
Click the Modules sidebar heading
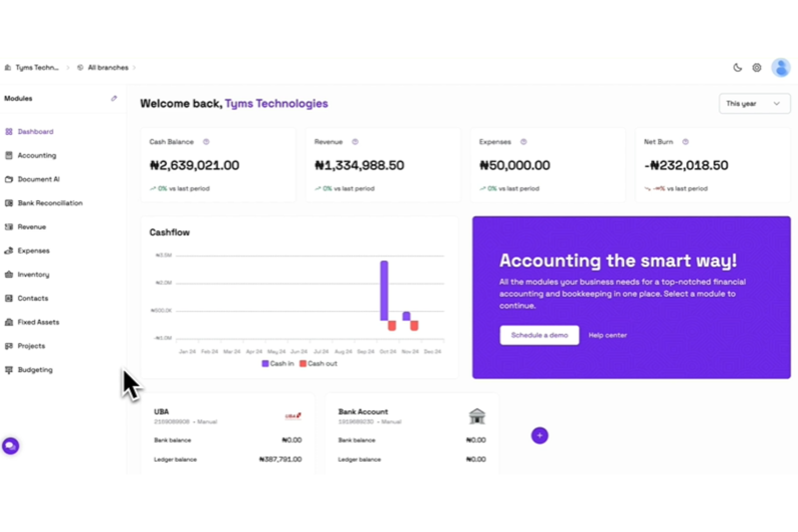point(18,98)
